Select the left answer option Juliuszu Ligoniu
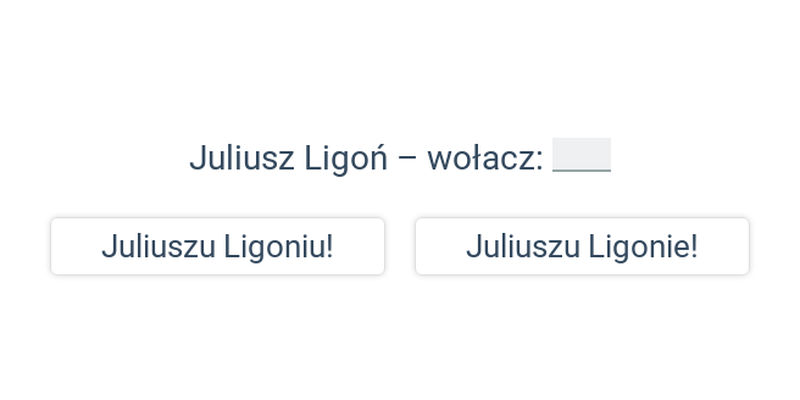The image size is (800, 400). [x=217, y=246]
